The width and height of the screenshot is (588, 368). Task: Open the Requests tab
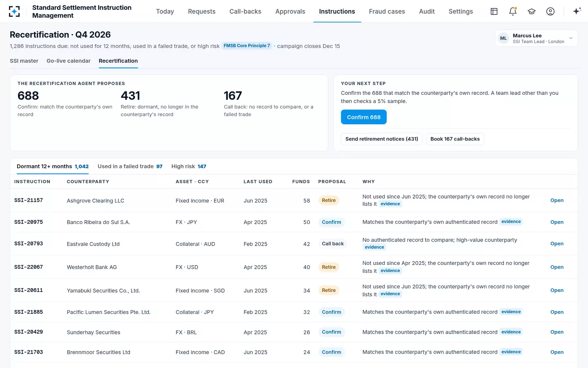pos(202,11)
